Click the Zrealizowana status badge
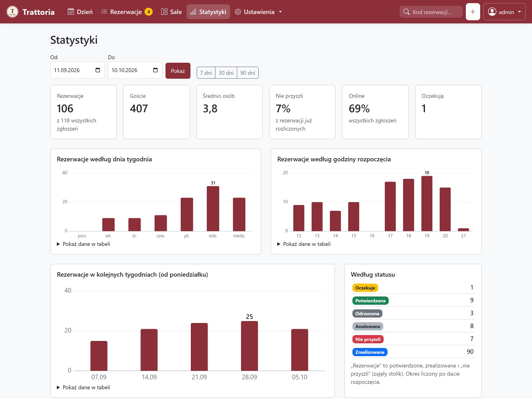Viewport: 532px width, 399px height. [370, 352]
